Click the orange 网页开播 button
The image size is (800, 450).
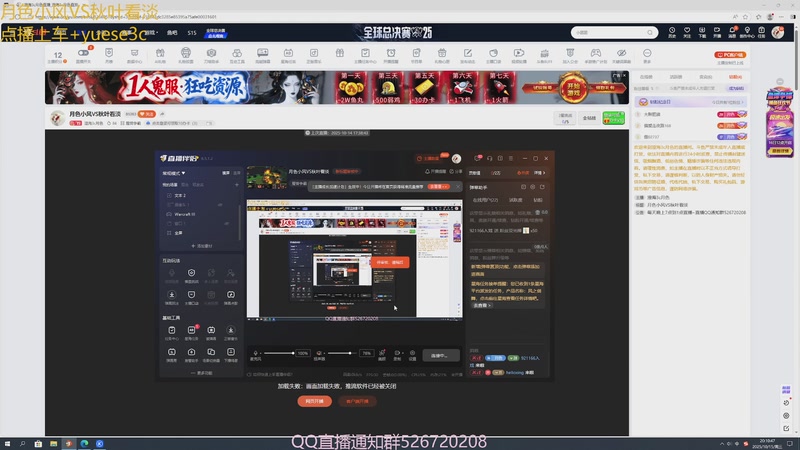314,401
